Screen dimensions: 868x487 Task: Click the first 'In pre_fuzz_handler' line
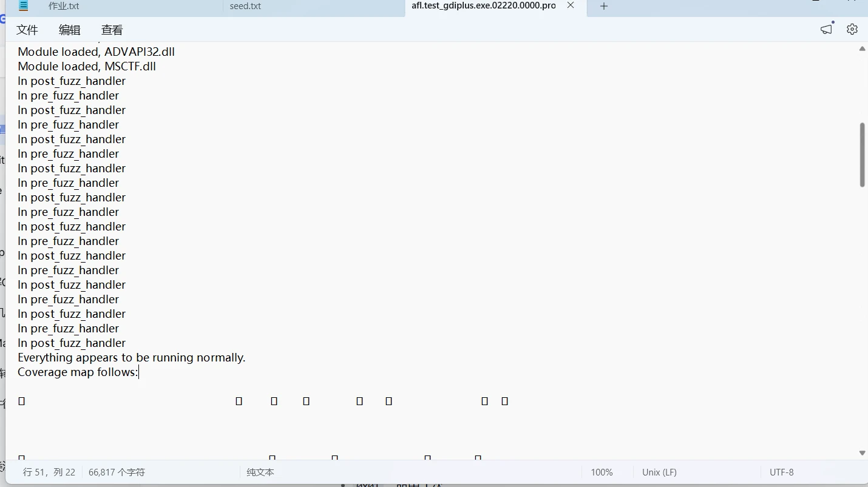(x=69, y=95)
